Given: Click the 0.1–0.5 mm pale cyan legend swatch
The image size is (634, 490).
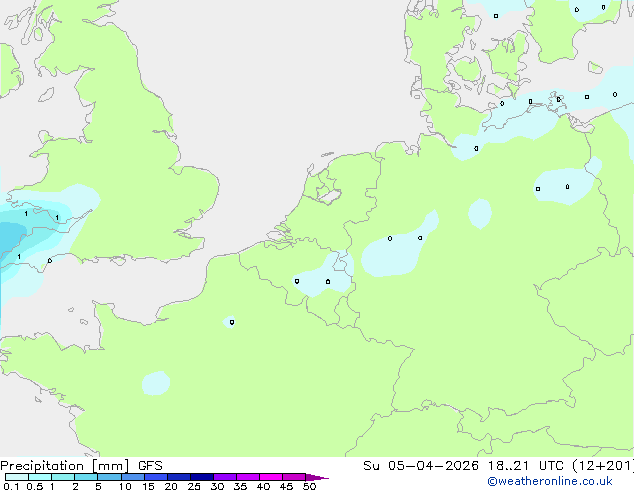Looking at the screenshot, I should click(17, 477).
